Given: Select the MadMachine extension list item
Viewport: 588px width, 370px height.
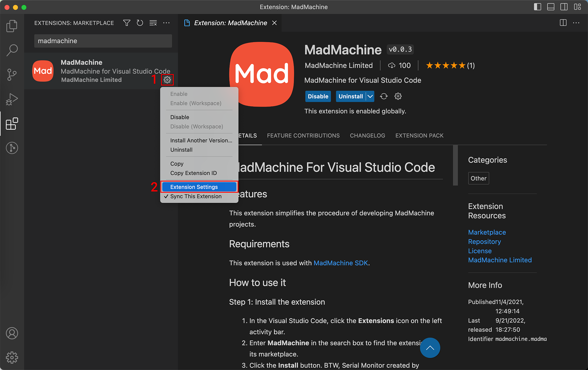Looking at the screenshot, I should [x=101, y=71].
